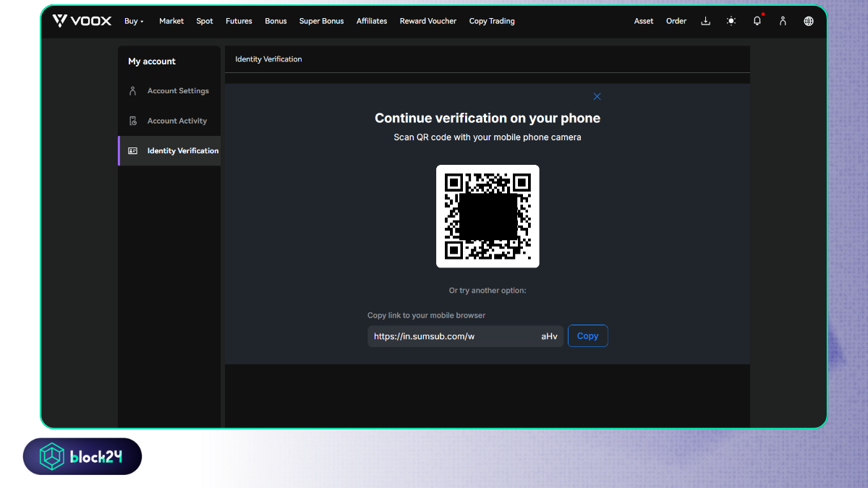Click the Identity Verification page heading
Viewport: 868px width, 488px height.
[268, 59]
